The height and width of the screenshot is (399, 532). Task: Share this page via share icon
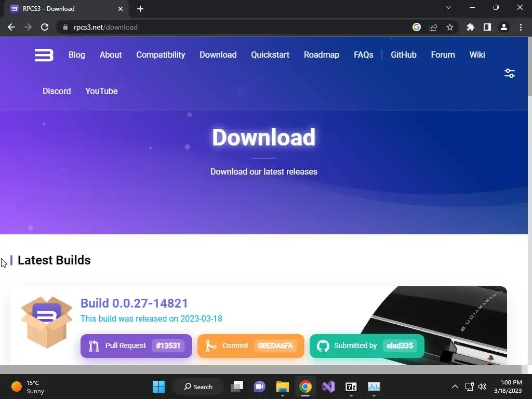pyautogui.click(x=433, y=27)
